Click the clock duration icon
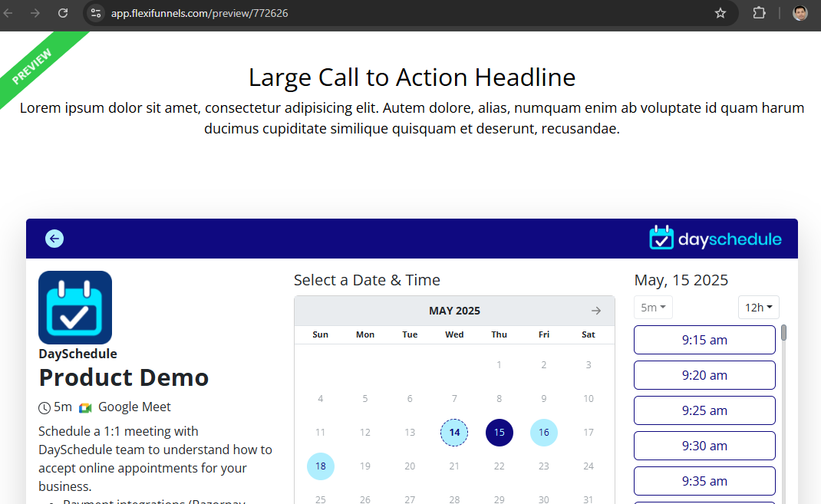This screenshot has width=821, height=504. [45, 407]
